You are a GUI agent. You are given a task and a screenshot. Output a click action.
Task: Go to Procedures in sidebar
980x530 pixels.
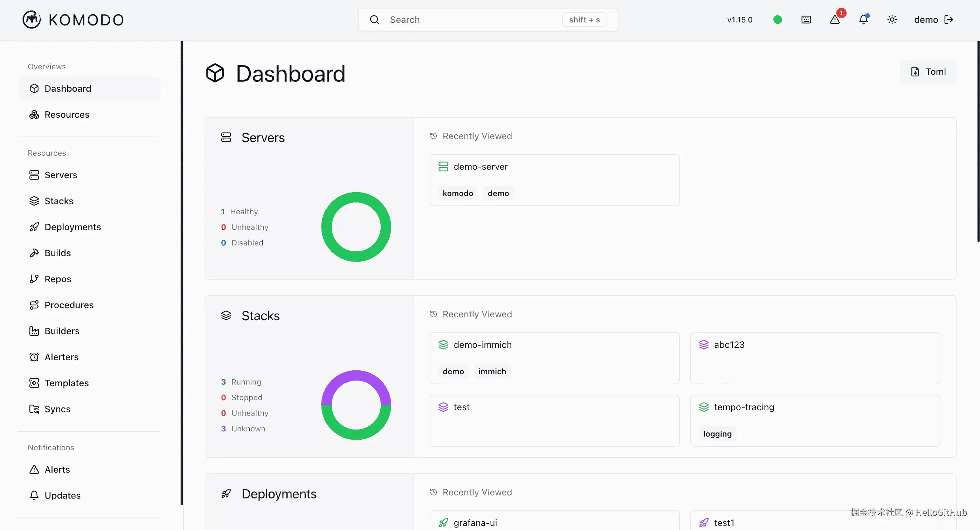(x=69, y=305)
